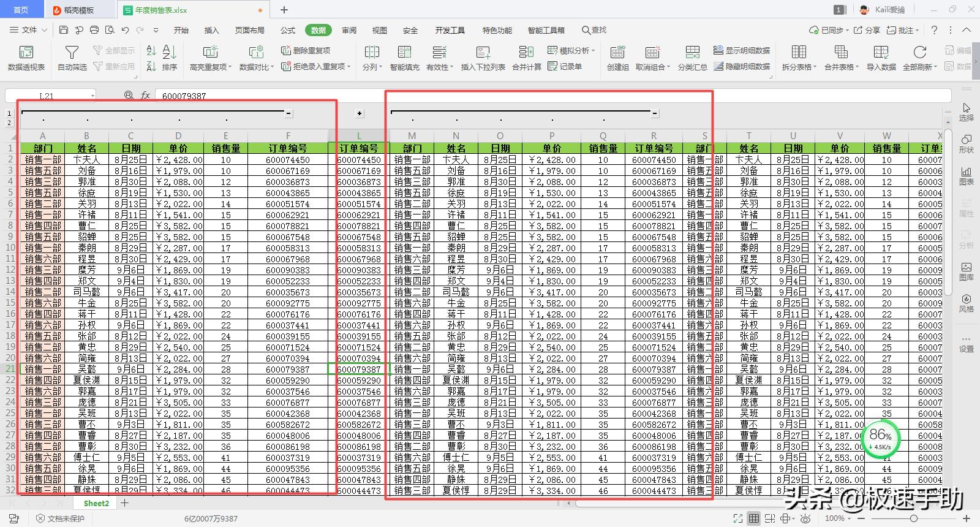Adjust the zoom slider in status bar
980x527 pixels.
click(x=913, y=518)
